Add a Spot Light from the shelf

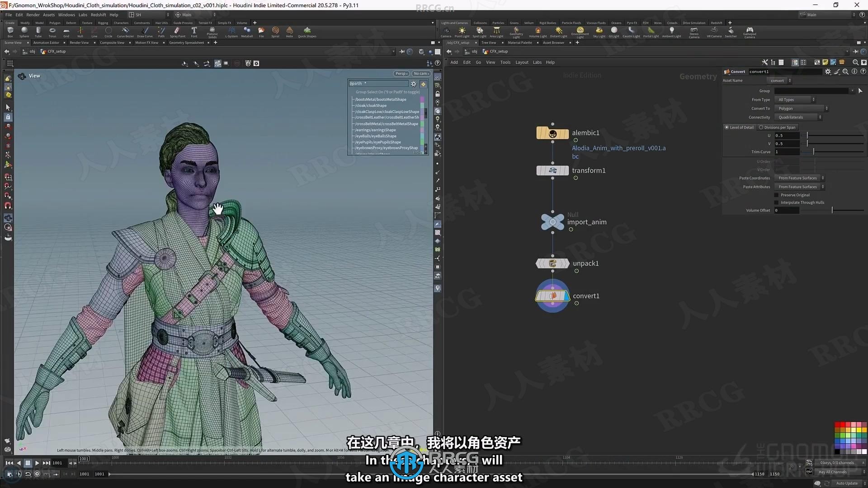point(479,32)
